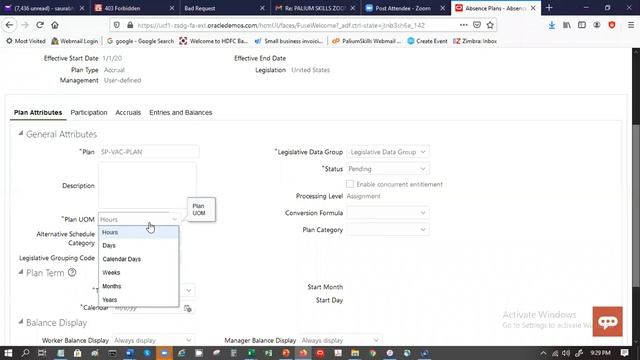Image resolution: width=640 pixels, height=360 pixels.
Task: Open the Legislative Data Group dropdown
Action: (387, 152)
